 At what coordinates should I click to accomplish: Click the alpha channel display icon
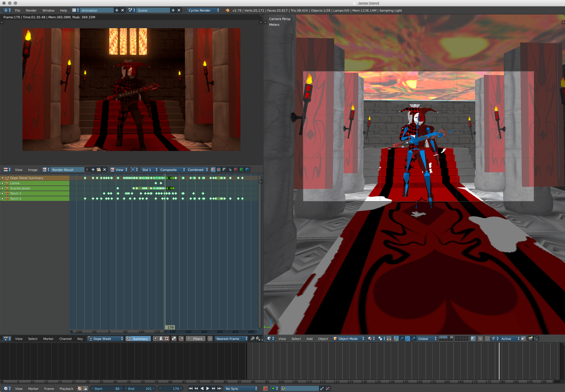(x=224, y=170)
